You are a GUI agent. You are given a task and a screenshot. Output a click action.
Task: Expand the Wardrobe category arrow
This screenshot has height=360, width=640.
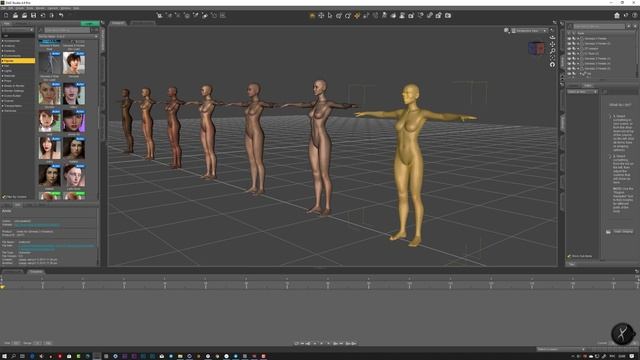[2, 111]
